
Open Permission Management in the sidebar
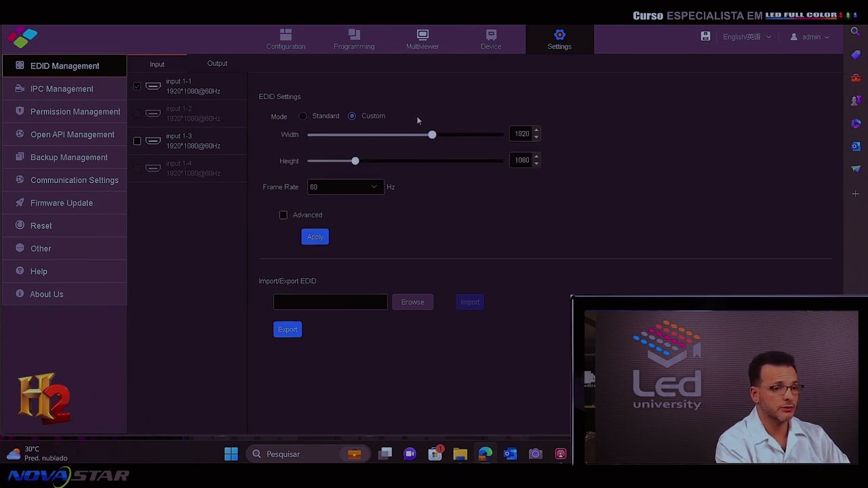64,112
